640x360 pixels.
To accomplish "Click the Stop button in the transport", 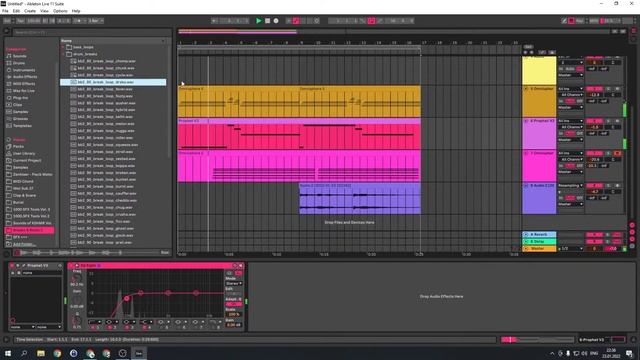I will coord(267,20).
